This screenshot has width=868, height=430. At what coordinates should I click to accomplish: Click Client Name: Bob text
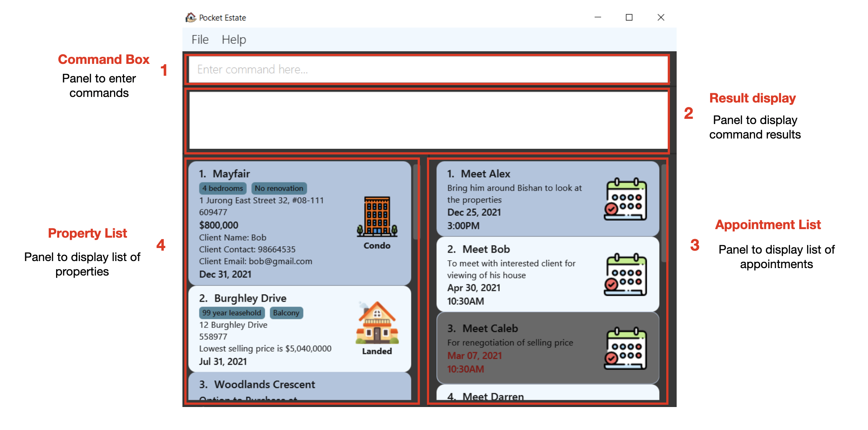(233, 237)
